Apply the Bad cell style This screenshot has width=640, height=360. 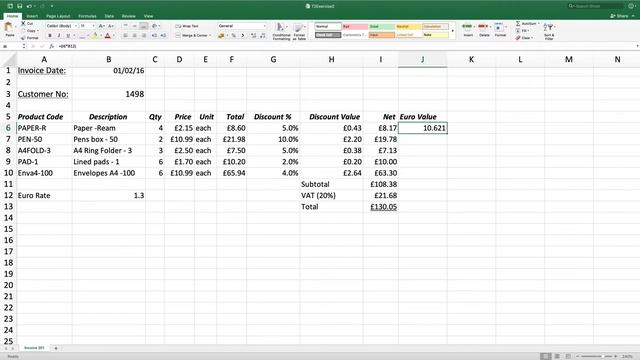tap(355, 27)
